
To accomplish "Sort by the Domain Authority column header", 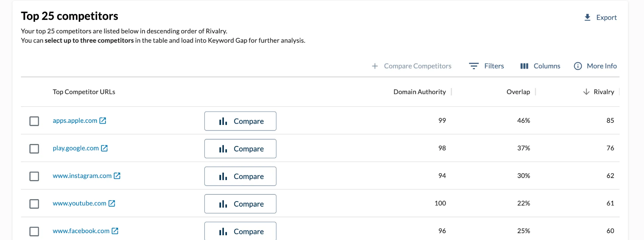I will (x=419, y=92).
